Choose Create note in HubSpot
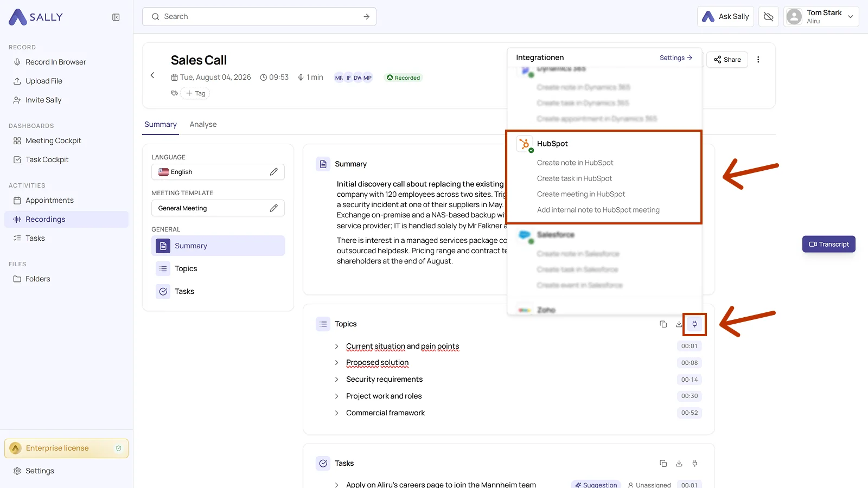This screenshot has height=488, width=868. click(575, 163)
